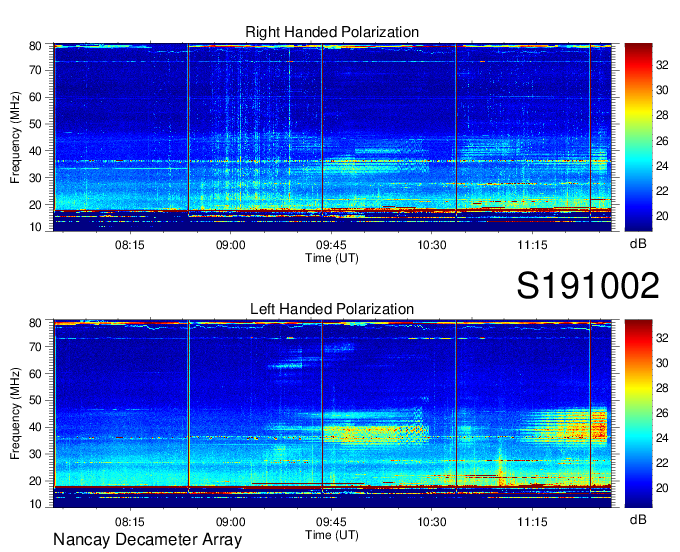Click 09:45 tick label on Right Handed plot
This screenshot has height=552, width=680.
pos(331,245)
